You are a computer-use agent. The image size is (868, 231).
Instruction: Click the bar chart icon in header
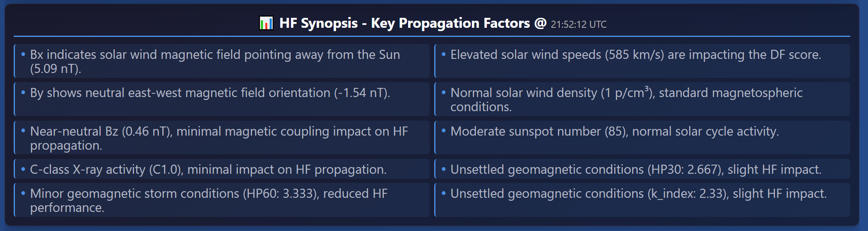coord(266,23)
